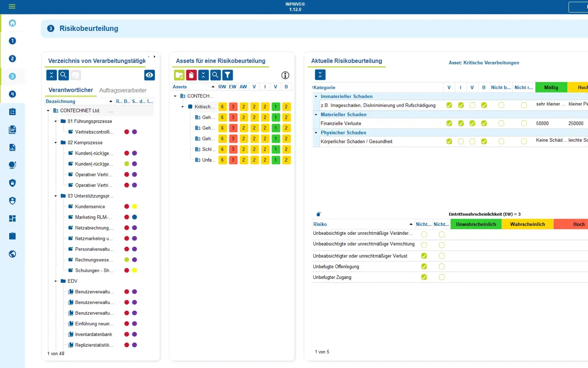
Task: Enable the checkbox for Unbeabsichtigte oder unrechtmäßige Vernichtung
Action: pos(424,245)
